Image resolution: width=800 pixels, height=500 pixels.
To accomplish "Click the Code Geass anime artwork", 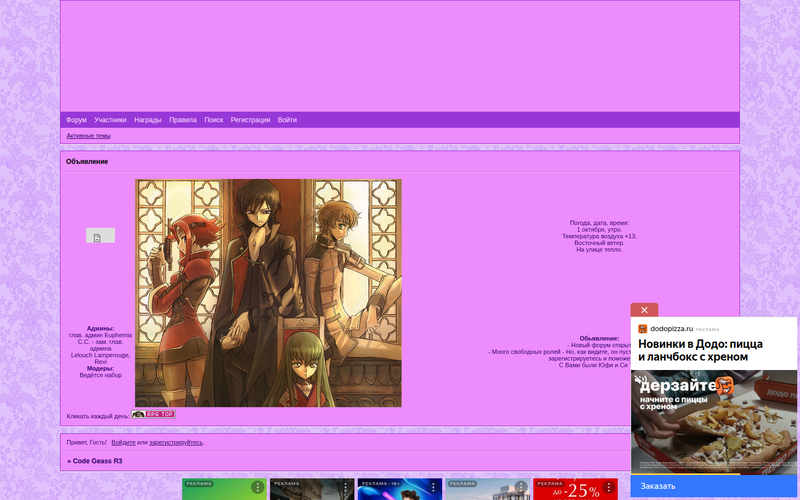I will [x=268, y=293].
